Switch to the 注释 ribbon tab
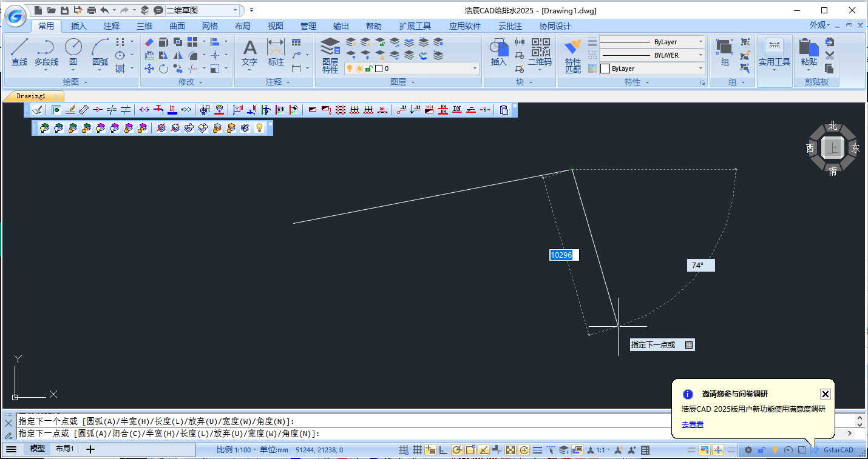 (x=112, y=26)
